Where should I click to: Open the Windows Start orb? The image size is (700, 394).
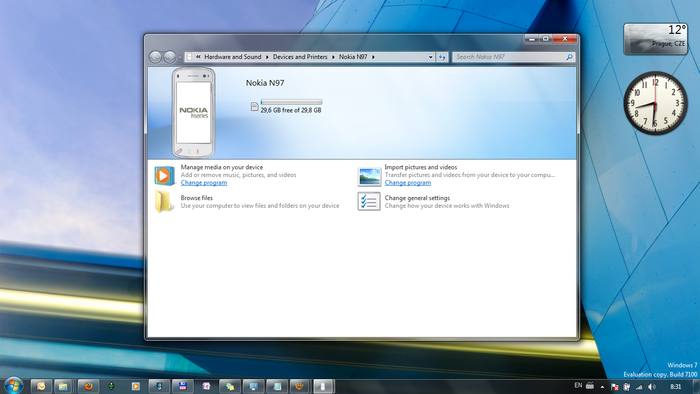coord(13,386)
